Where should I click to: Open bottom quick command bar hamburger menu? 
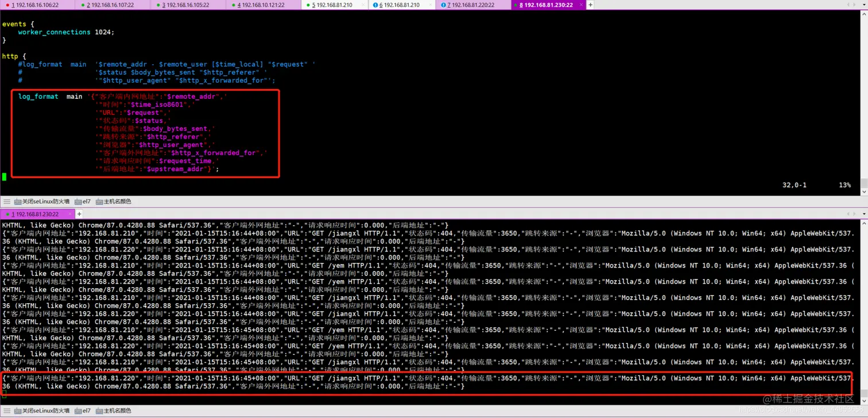tap(7, 411)
